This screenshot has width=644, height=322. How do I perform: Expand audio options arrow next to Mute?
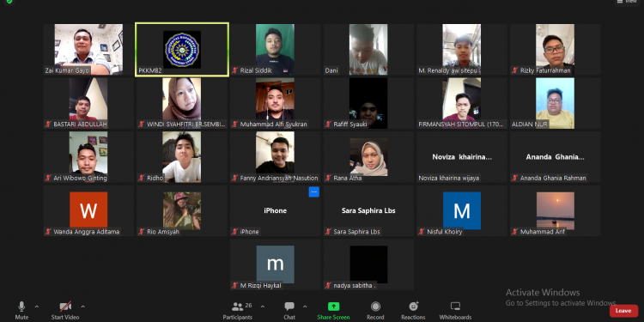tap(37, 307)
